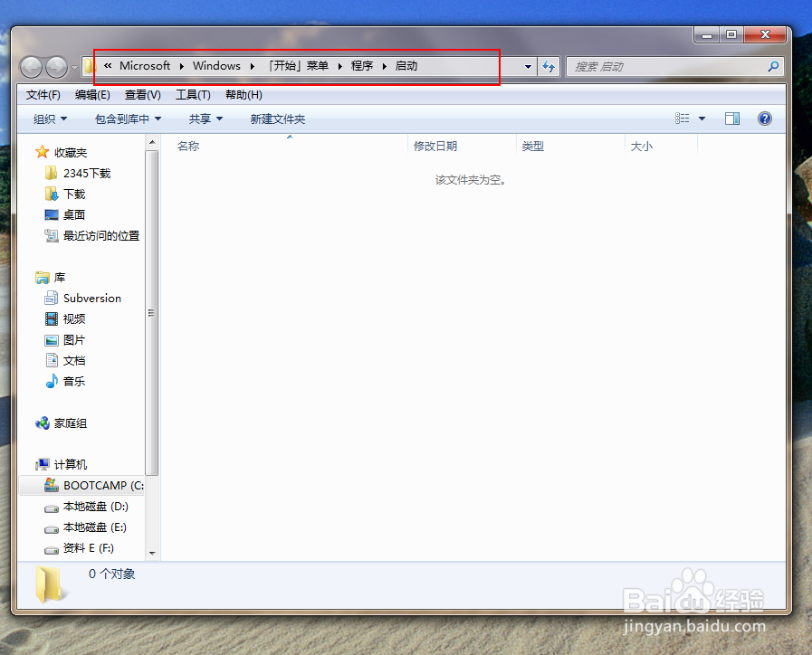Screen dimensions: 812x655
Task: Open the 下载 folder in favorites
Action: tap(65, 194)
